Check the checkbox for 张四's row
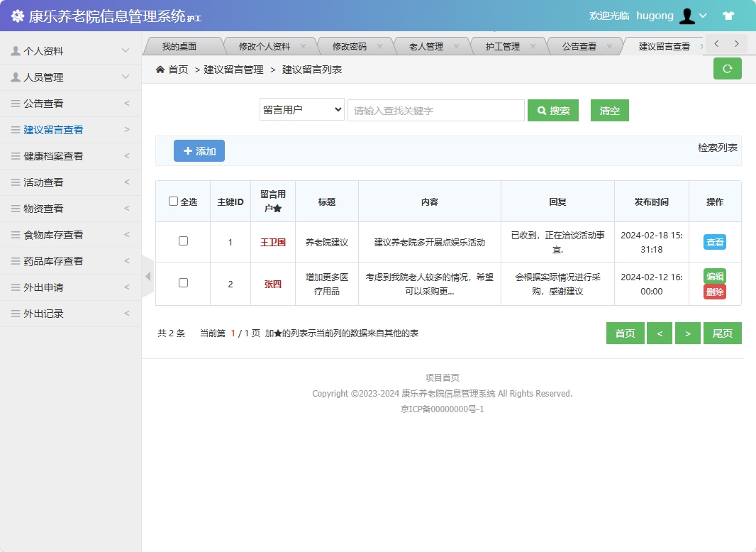The image size is (756, 552). tap(183, 284)
